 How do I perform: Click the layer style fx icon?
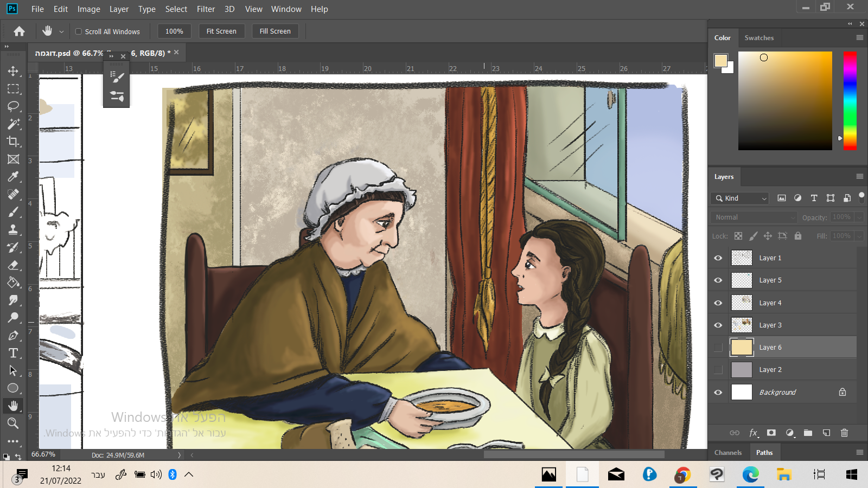[753, 433]
